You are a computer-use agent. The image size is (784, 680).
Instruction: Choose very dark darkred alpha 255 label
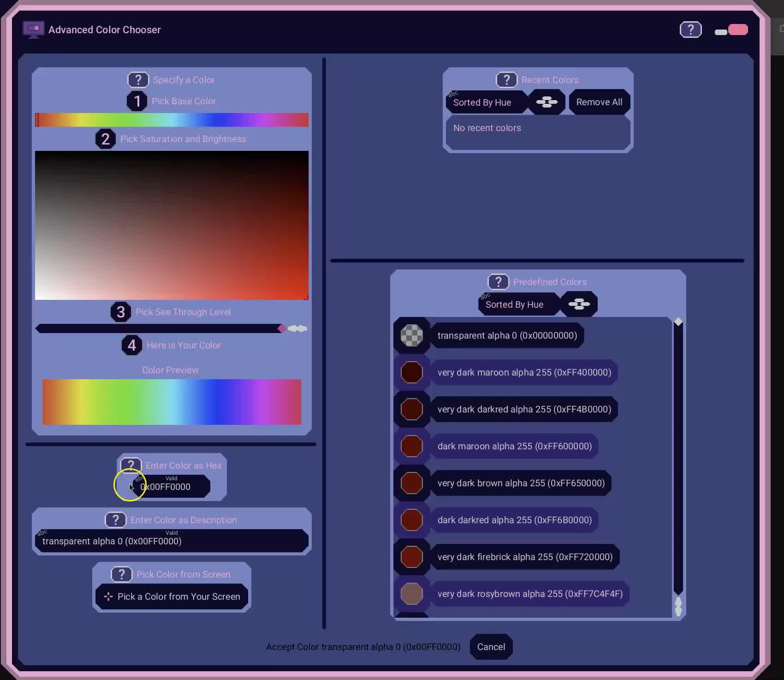[524, 409]
